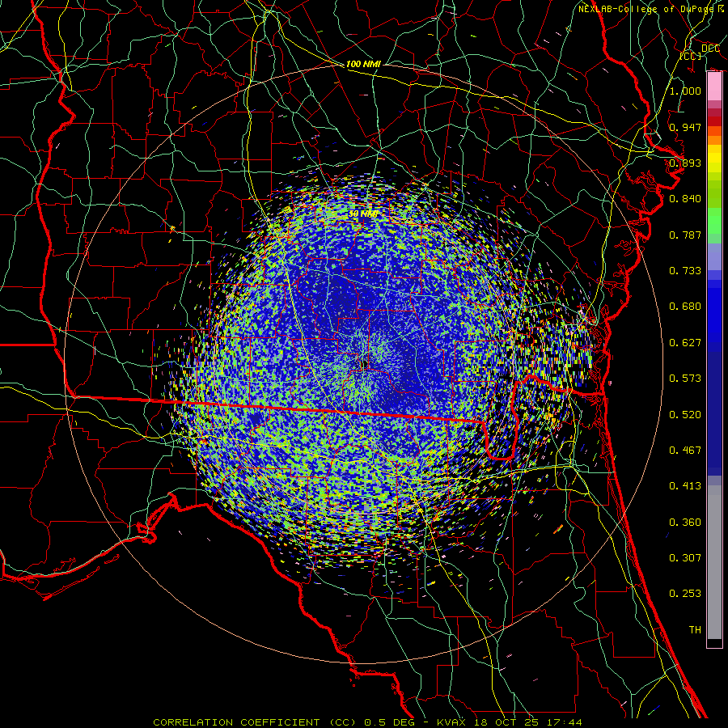This screenshot has width=728, height=728.
Task: Pick the pink swatch atop the color scale
Action: (714, 87)
